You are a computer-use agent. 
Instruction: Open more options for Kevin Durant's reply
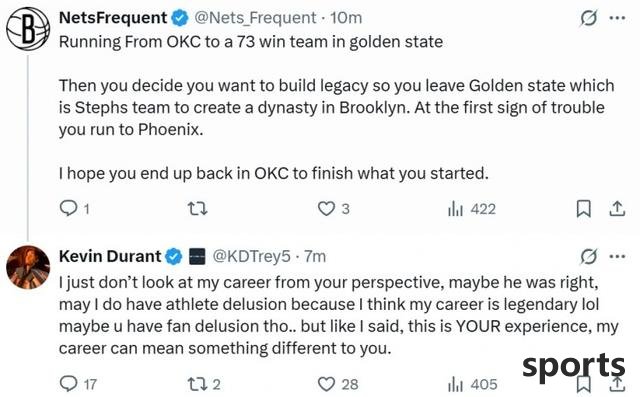617,257
